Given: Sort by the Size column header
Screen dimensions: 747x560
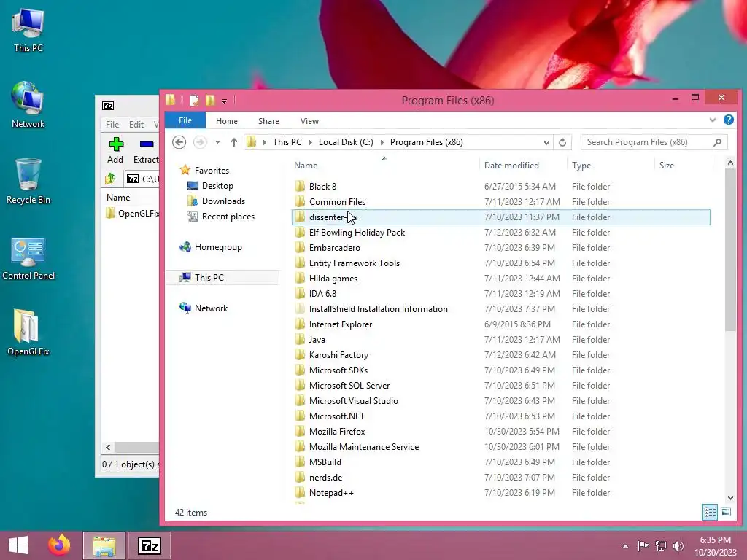Looking at the screenshot, I should point(684,166).
